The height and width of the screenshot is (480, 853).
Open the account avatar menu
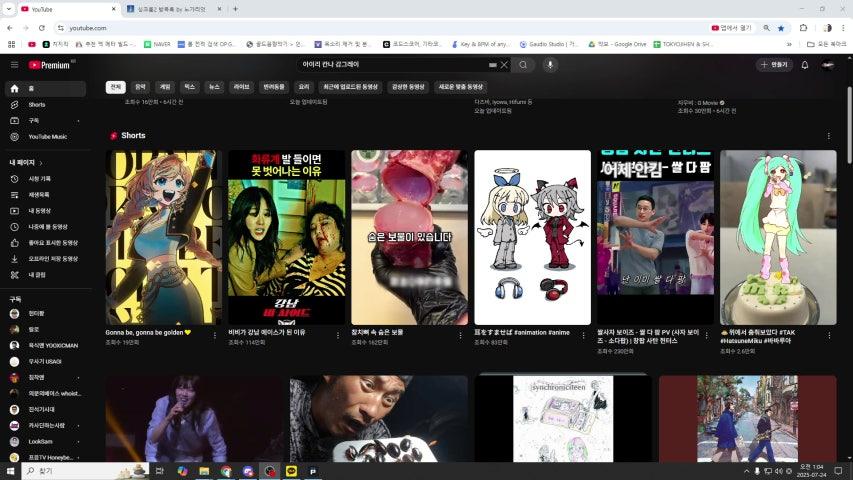pos(828,65)
